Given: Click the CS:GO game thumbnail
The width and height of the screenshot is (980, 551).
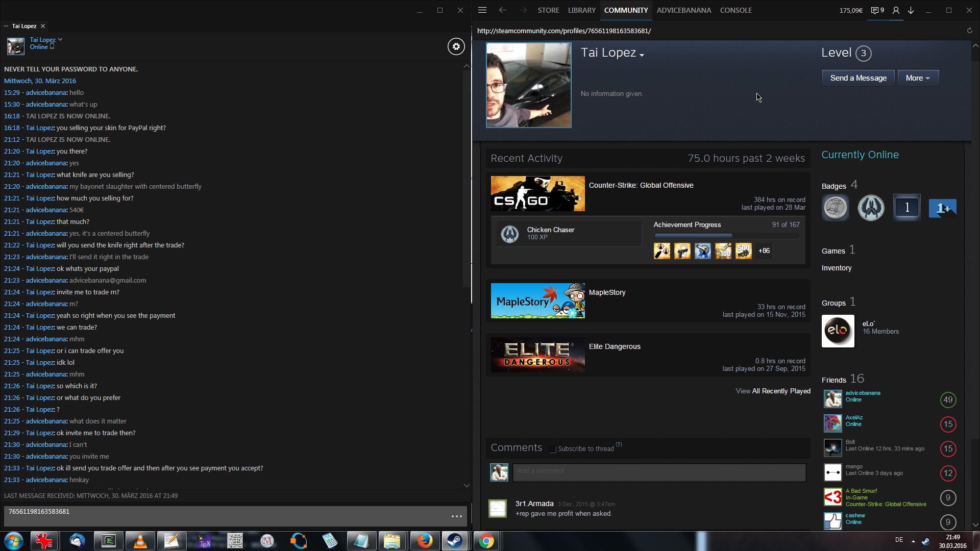Looking at the screenshot, I should point(537,193).
